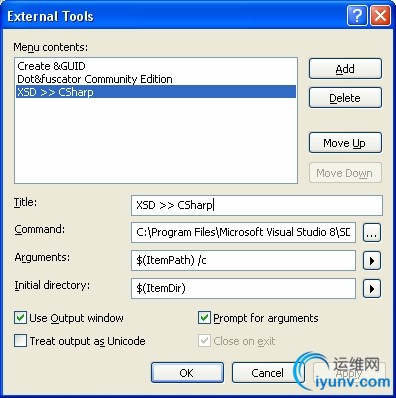
Task: Toggle Close on exit checkbox
Action: click(204, 341)
